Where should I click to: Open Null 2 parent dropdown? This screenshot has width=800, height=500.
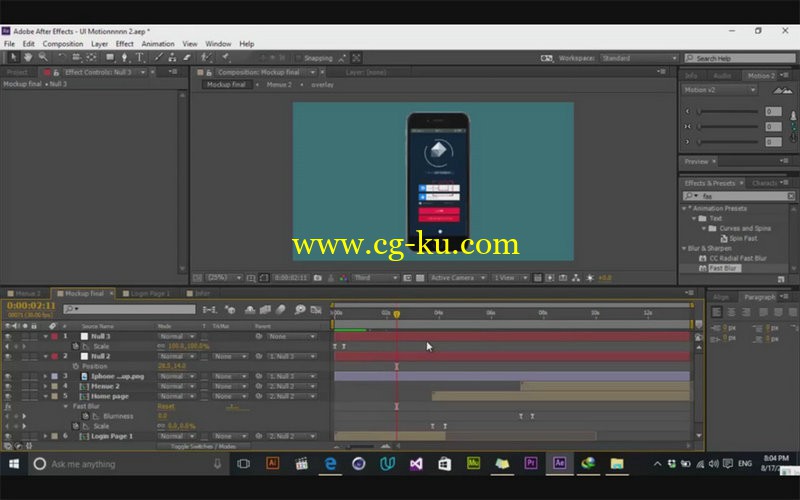tap(291, 357)
